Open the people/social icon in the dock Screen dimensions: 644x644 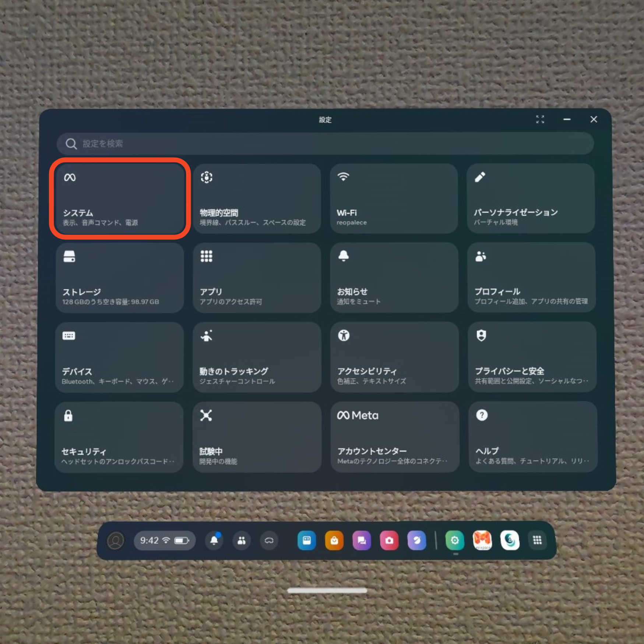242,540
